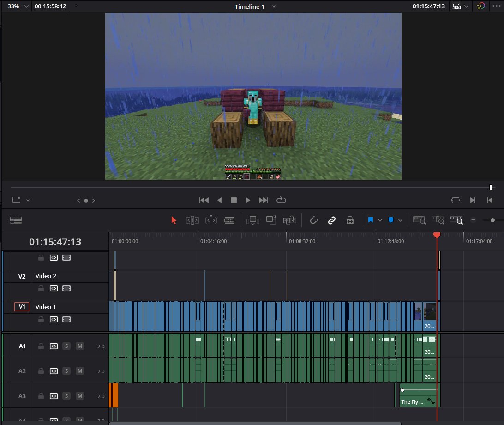Click the red playhead marker on ruler
504x425 pixels.
pyautogui.click(x=437, y=236)
